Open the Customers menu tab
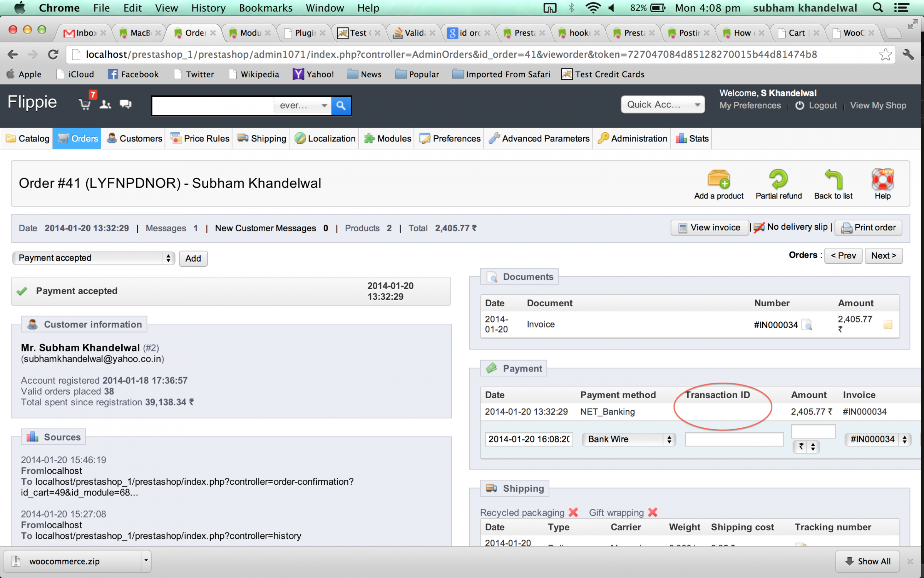924x578 pixels. point(135,138)
